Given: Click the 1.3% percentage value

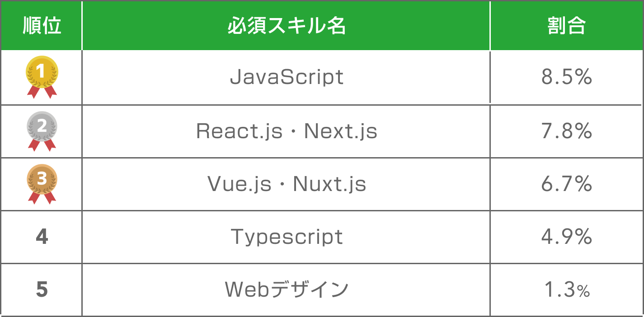Looking at the screenshot, I should (x=566, y=290).
